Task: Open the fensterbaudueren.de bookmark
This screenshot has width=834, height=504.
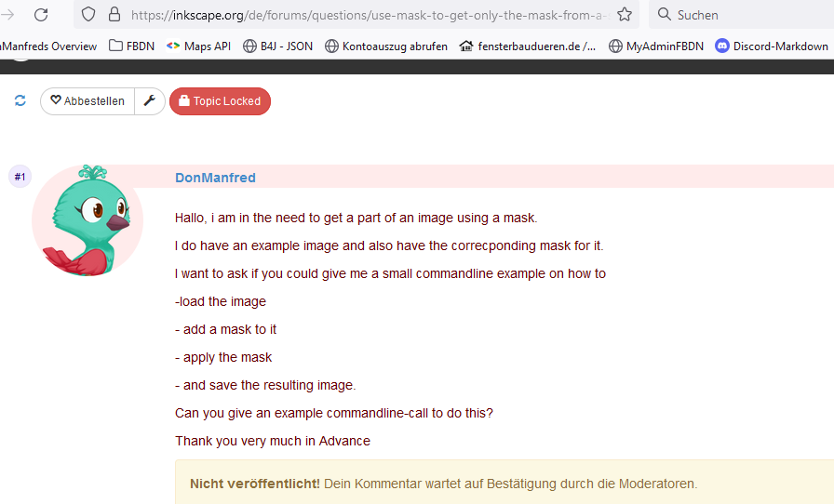Action: tap(528, 46)
